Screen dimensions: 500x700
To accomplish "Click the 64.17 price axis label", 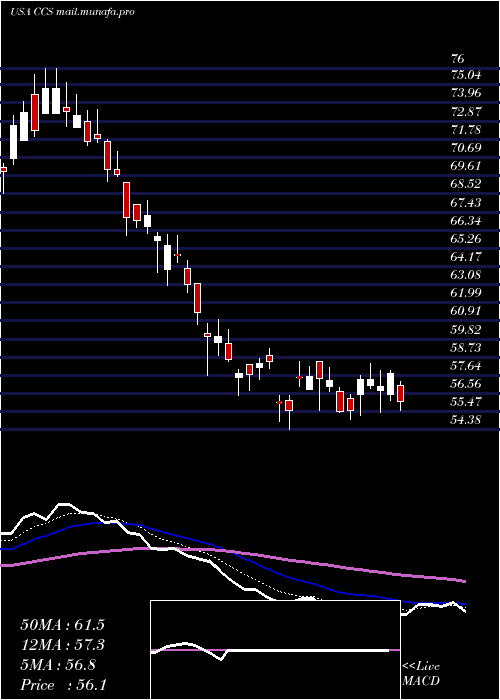I will point(466,257).
